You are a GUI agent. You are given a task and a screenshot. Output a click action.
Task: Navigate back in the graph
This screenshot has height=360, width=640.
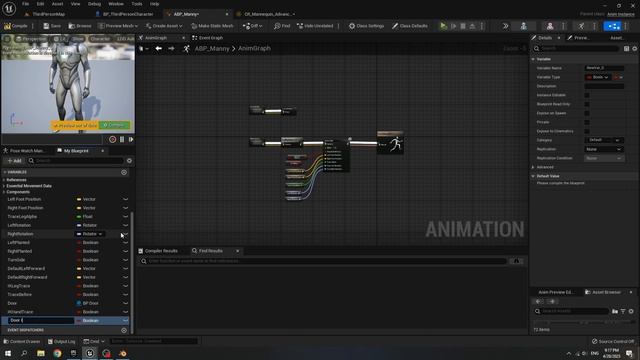(158, 49)
